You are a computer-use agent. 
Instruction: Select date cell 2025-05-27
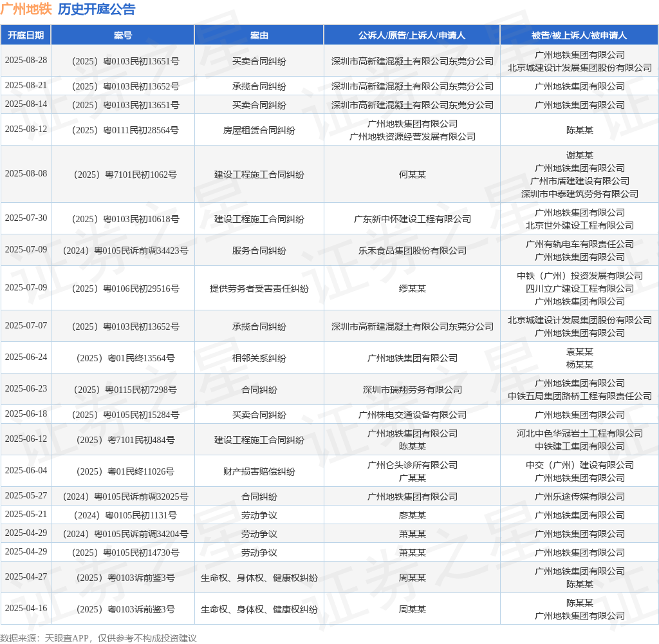pos(26,495)
